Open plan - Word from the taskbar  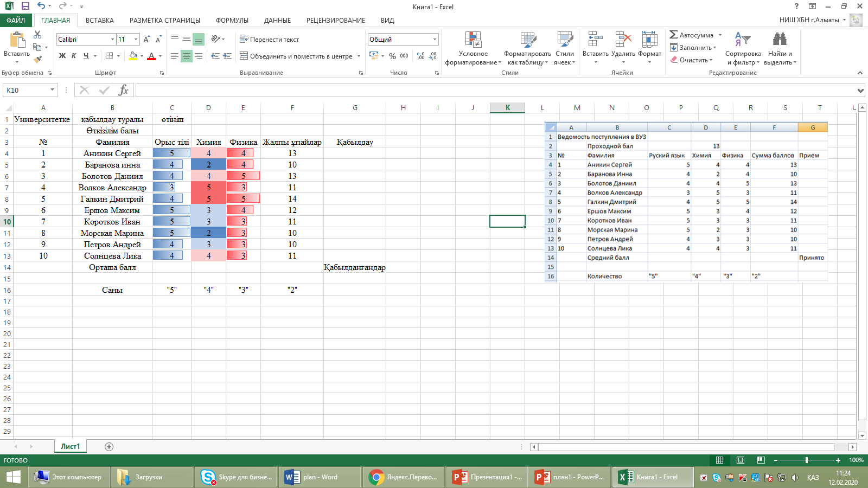(x=320, y=477)
